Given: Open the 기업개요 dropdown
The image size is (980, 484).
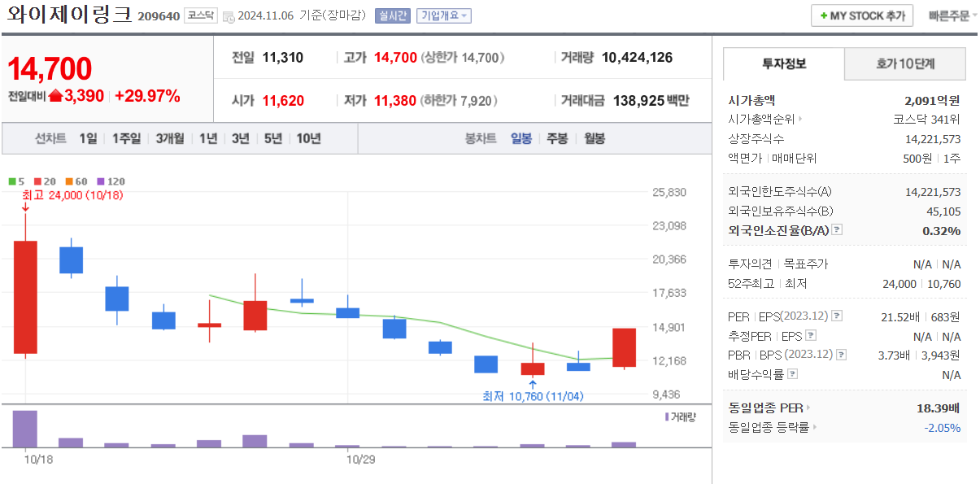Looking at the screenshot, I should [443, 15].
